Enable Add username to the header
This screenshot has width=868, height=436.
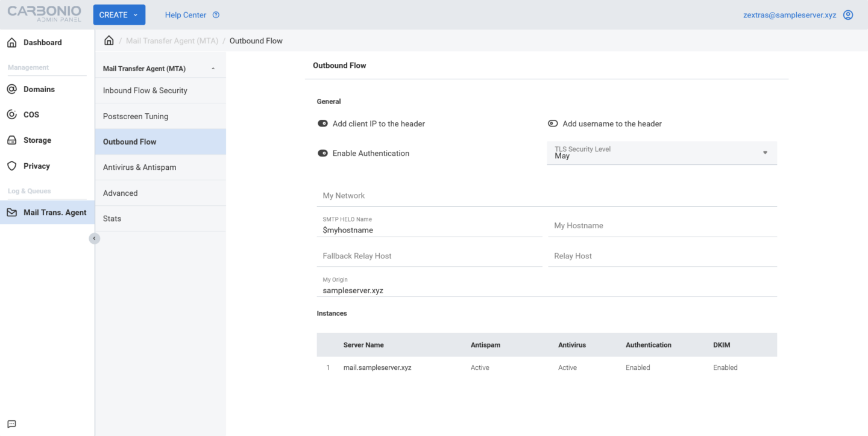(x=553, y=123)
